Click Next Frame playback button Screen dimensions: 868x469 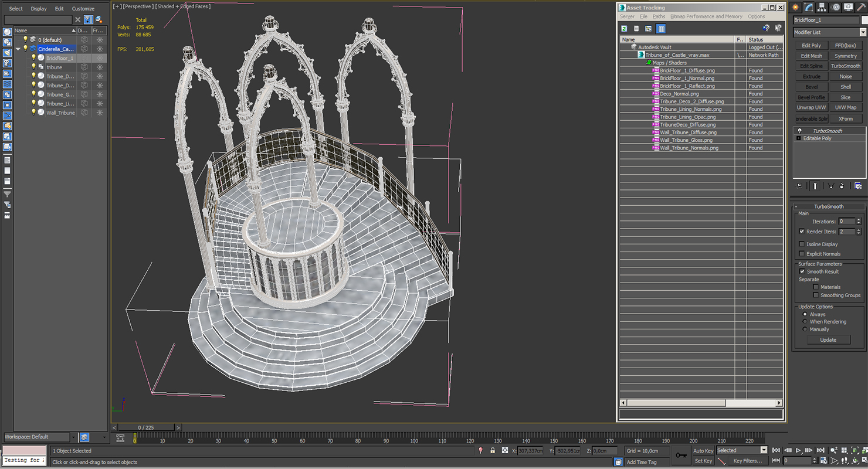(x=809, y=450)
